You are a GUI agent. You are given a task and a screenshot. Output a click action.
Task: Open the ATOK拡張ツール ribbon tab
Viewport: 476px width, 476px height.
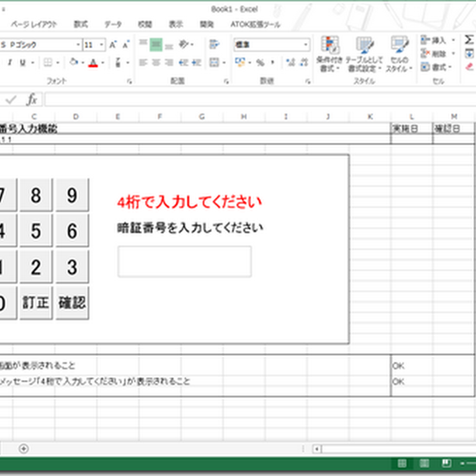pyautogui.click(x=255, y=24)
